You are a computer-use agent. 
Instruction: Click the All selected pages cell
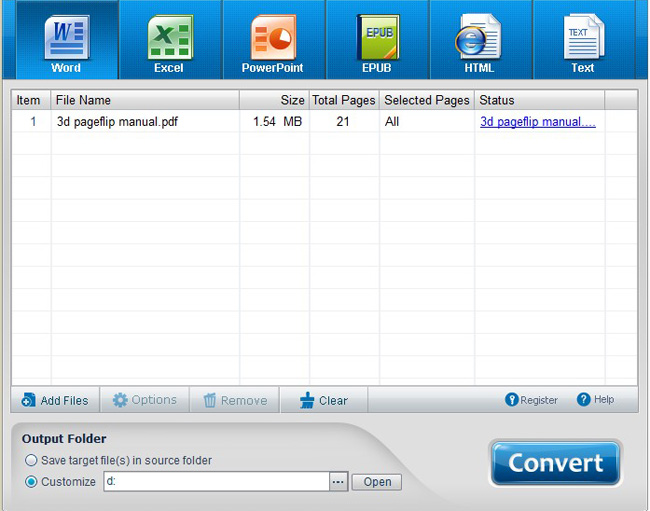pos(427,121)
